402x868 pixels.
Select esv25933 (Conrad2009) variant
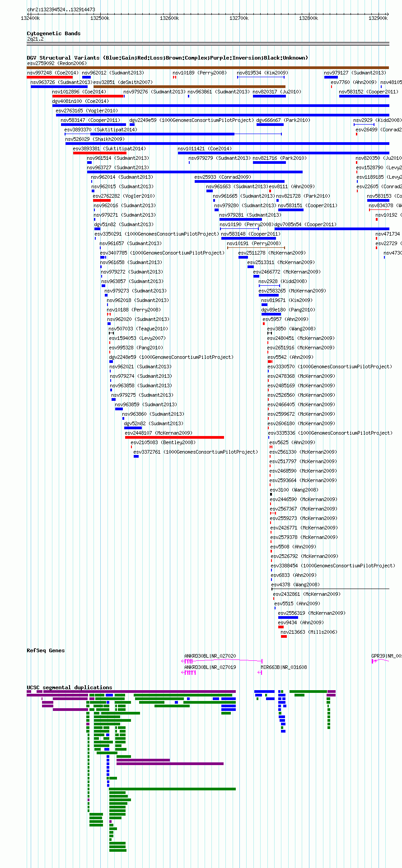(x=240, y=181)
